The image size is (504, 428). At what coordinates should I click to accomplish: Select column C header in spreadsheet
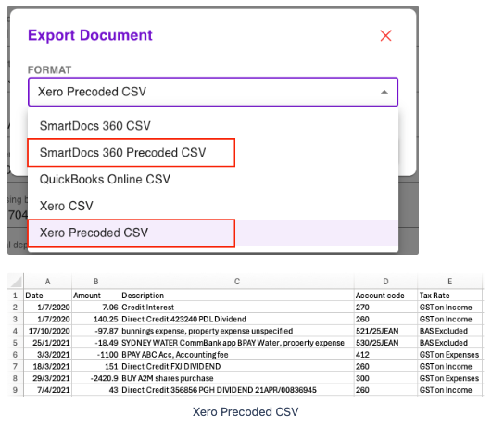pos(237,282)
